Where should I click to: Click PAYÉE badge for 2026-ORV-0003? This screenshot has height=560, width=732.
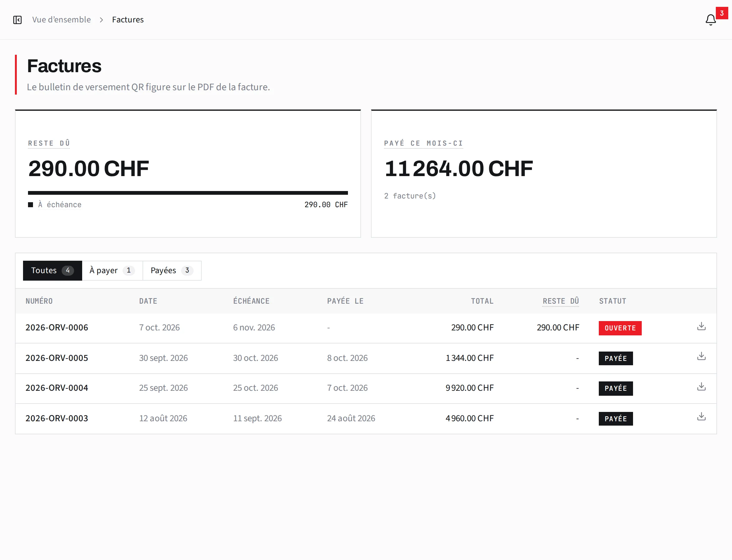pyautogui.click(x=616, y=419)
